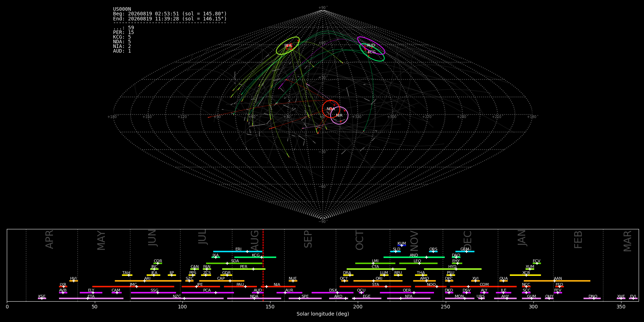Click the QUA shower marker in January

(x=503, y=281)
